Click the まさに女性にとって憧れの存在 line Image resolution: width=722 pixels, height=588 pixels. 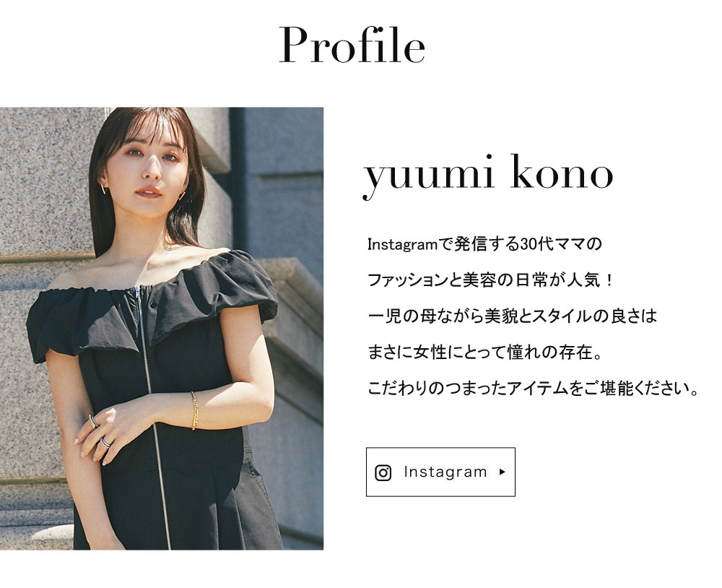(484, 353)
